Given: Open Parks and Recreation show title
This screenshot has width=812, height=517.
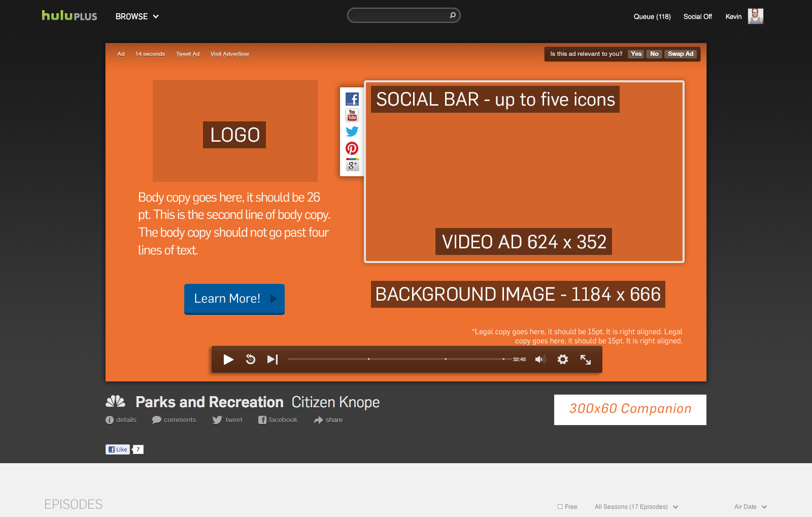Looking at the screenshot, I should 210,402.
